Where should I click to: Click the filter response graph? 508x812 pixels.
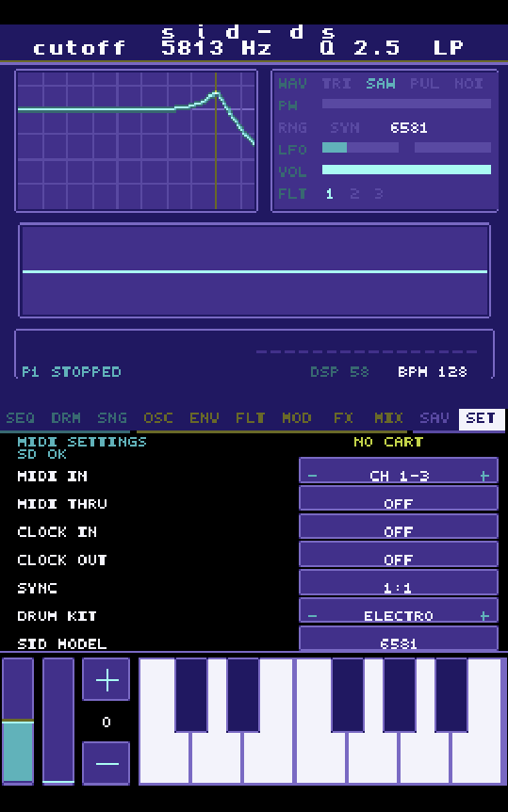tap(137, 140)
